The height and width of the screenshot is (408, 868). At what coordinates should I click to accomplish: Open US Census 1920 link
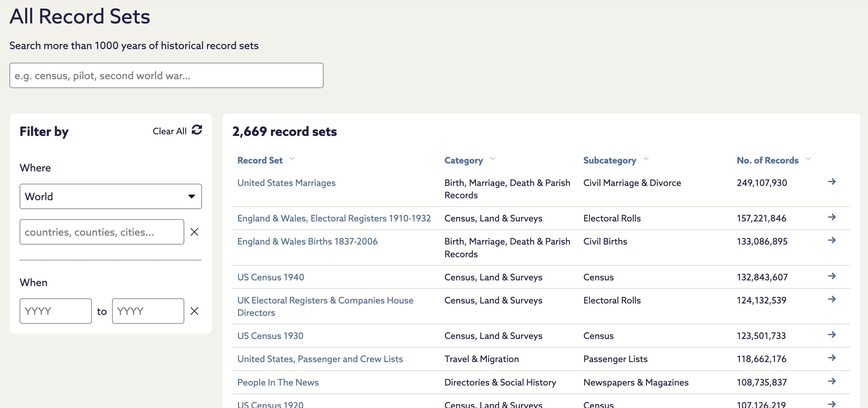270,404
